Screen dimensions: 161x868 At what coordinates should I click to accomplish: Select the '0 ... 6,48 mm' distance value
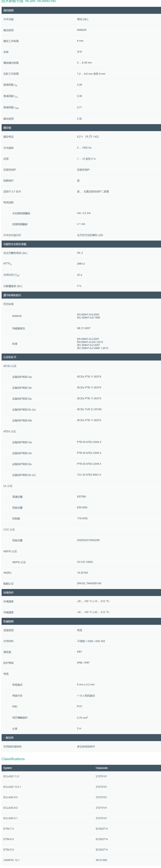(84, 63)
